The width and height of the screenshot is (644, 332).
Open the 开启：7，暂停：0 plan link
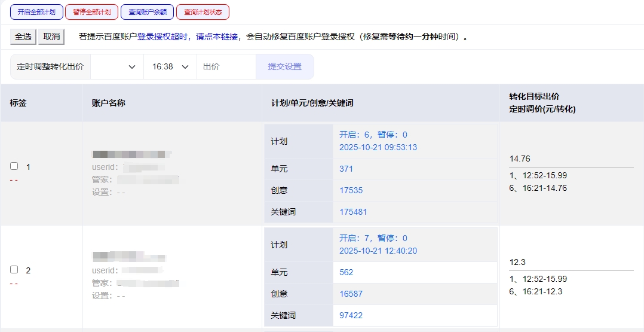[x=373, y=238]
